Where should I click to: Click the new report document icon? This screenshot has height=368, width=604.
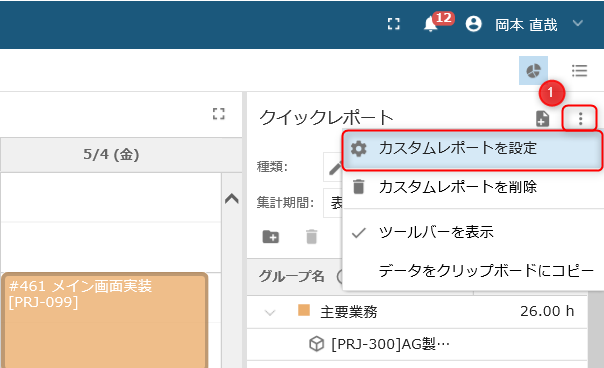(x=542, y=118)
